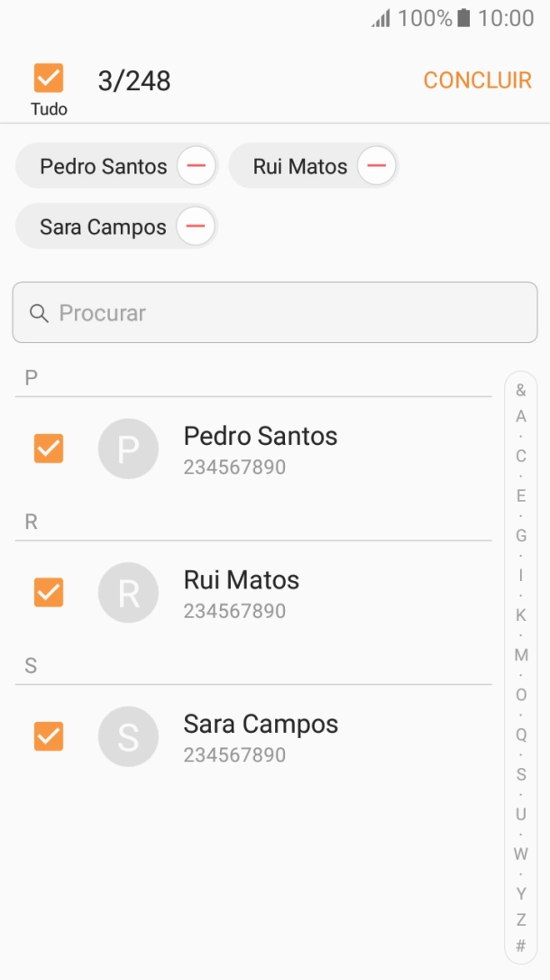This screenshot has width=550, height=980.
Task: Remove Rui Matos using his minus icon
Action: pyautogui.click(x=376, y=165)
